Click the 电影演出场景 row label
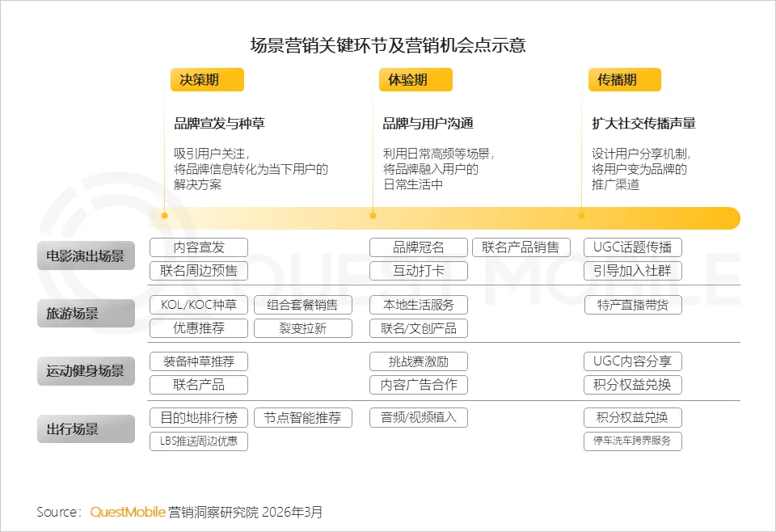This screenshot has height=532, width=776. pyautogui.click(x=86, y=255)
